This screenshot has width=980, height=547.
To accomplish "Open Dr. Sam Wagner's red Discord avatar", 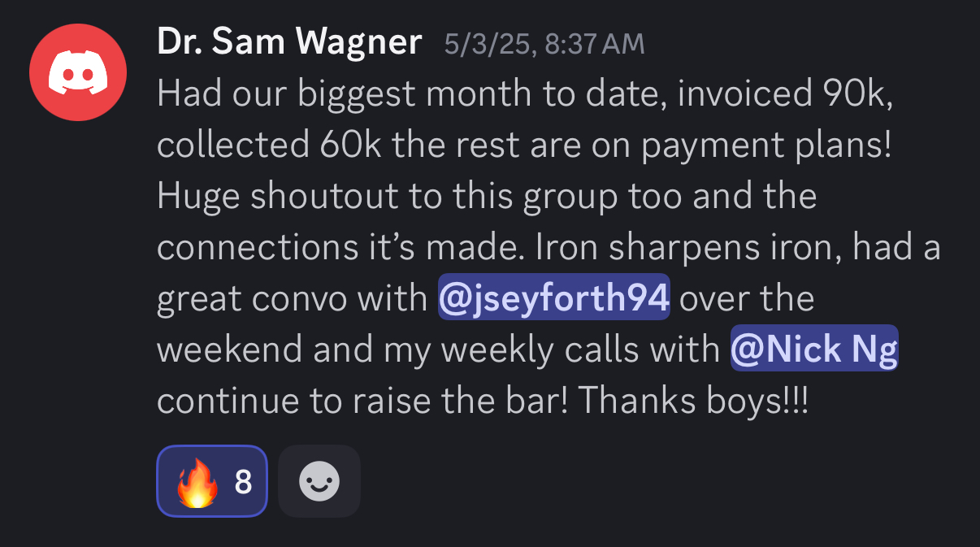I will [x=77, y=74].
